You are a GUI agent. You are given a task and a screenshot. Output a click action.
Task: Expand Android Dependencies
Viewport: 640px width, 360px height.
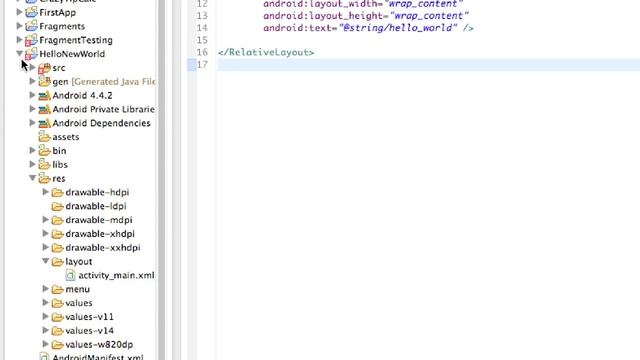coord(32,123)
